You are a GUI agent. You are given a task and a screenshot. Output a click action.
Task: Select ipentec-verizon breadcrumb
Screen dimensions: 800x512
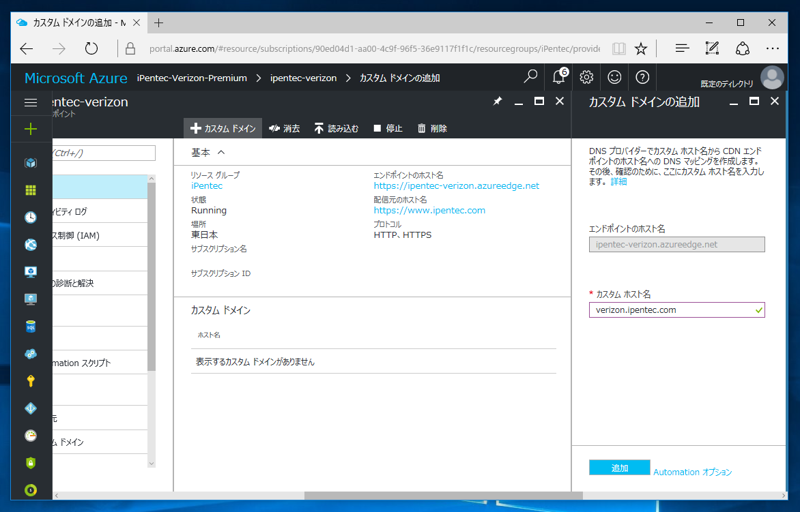pos(303,78)
